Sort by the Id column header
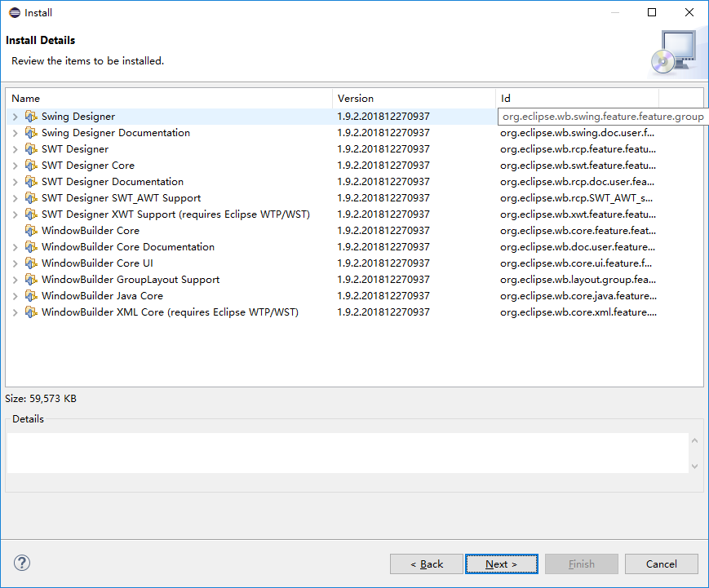 [578, 99]
